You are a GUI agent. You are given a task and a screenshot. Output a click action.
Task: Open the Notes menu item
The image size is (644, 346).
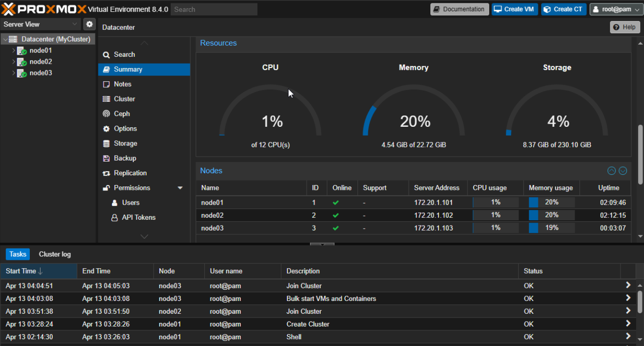click(x=144, y=84)
